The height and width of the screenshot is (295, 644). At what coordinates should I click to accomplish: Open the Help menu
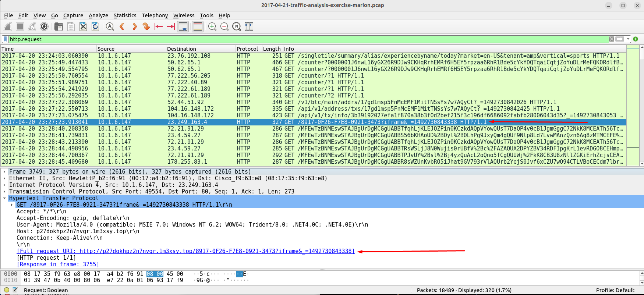click(224, 15)
